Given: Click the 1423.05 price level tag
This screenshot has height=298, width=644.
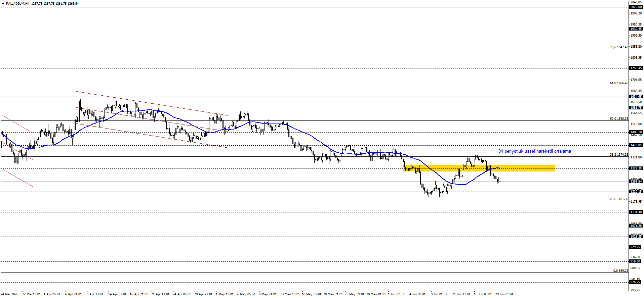Looking at the screenshot, I should click(636, 145).
